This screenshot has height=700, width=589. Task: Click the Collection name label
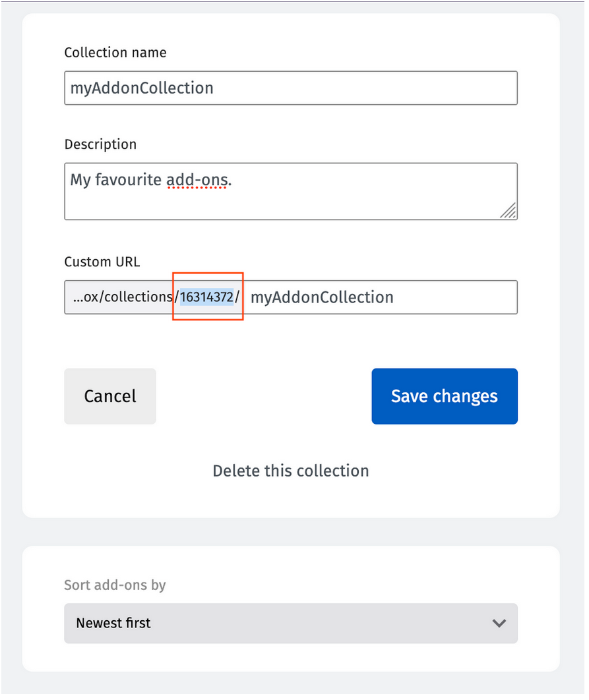tap(115, 53)
